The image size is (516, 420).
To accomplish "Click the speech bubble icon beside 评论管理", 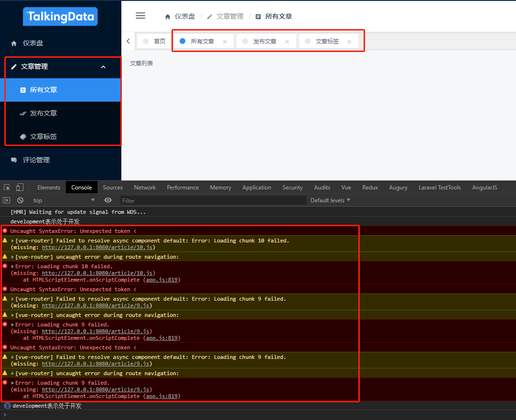I will point(14,160).
